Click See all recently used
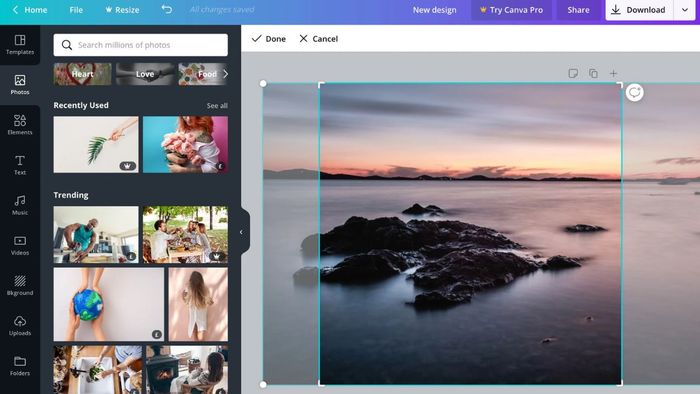Viewport: 700px width, 394px height. click(217, 106)
